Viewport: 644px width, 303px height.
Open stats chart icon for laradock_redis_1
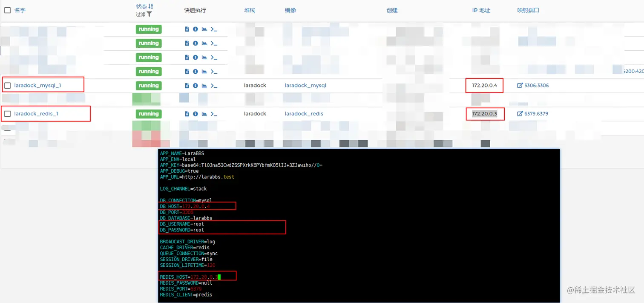point(204,114)
